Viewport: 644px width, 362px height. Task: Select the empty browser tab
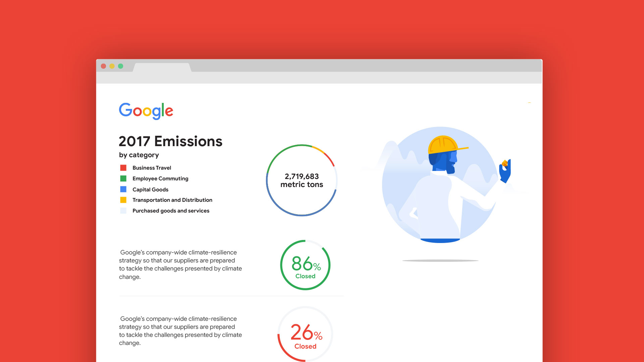(162, 67)
